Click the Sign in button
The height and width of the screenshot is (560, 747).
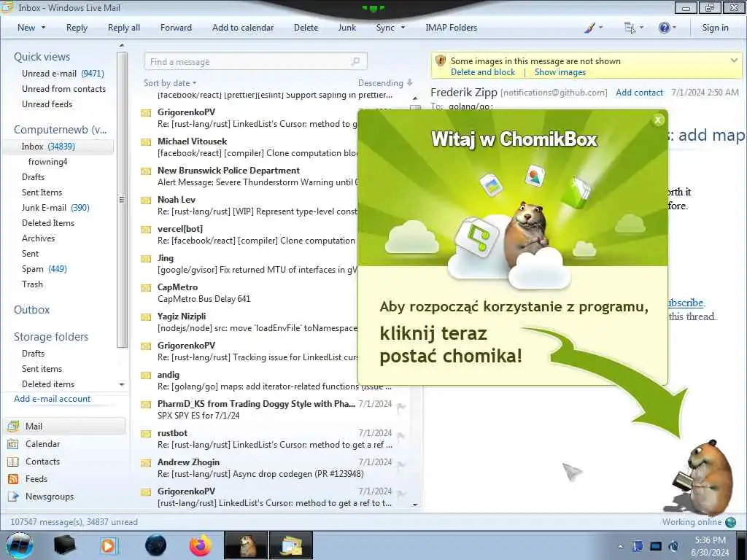tap(715, 28)
